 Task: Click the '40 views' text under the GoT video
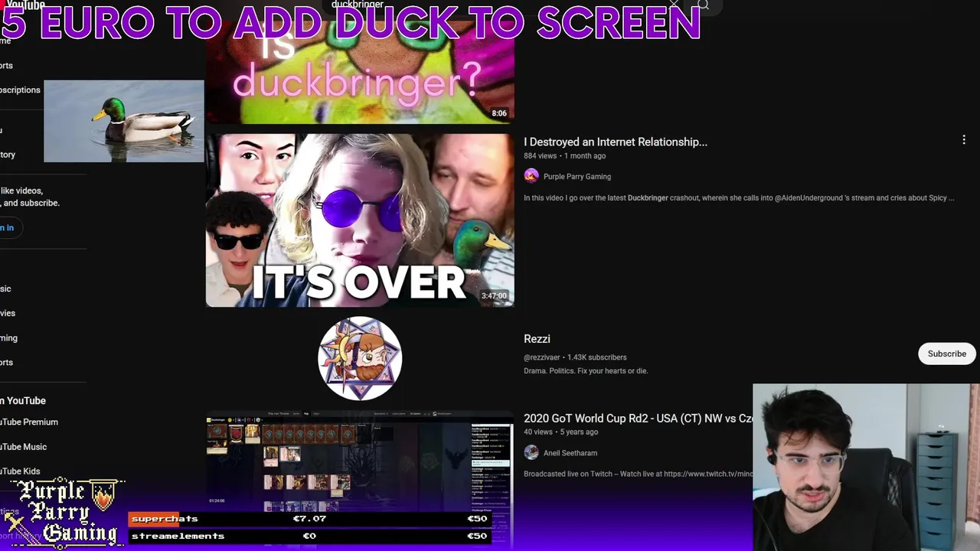537,432
